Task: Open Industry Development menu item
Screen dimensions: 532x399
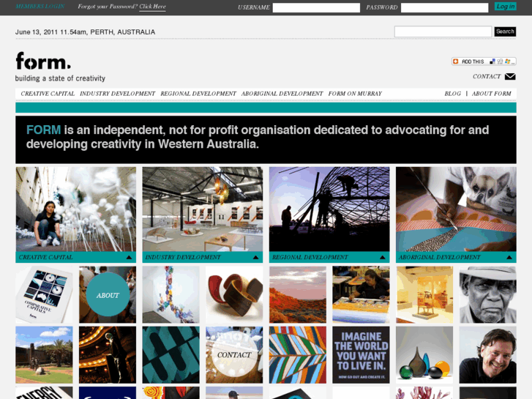Action: pos(117,94)
